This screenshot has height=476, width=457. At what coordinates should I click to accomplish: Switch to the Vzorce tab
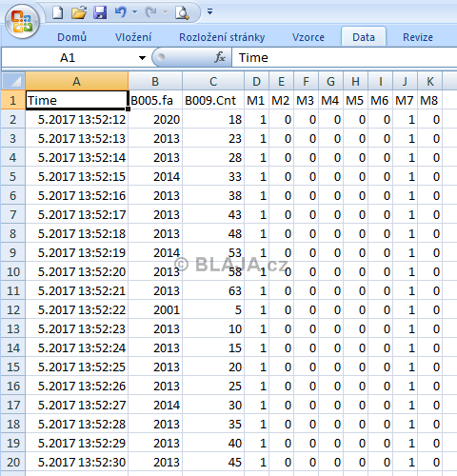pos(308,37)
